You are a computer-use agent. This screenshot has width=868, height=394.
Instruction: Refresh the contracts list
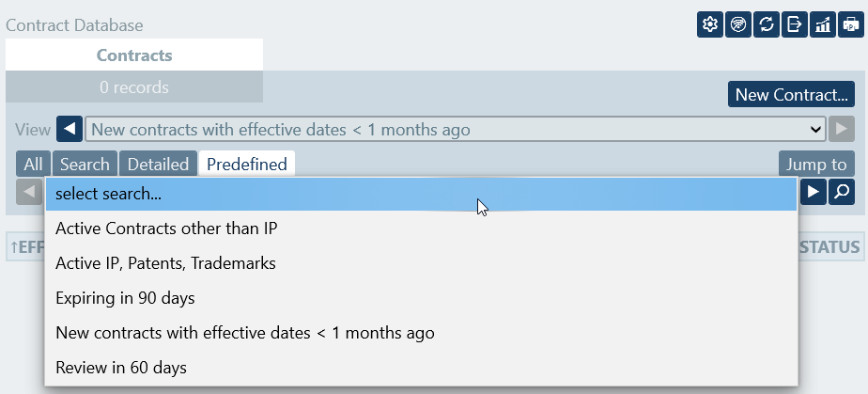pyautogui.click(x=767, y=25)
